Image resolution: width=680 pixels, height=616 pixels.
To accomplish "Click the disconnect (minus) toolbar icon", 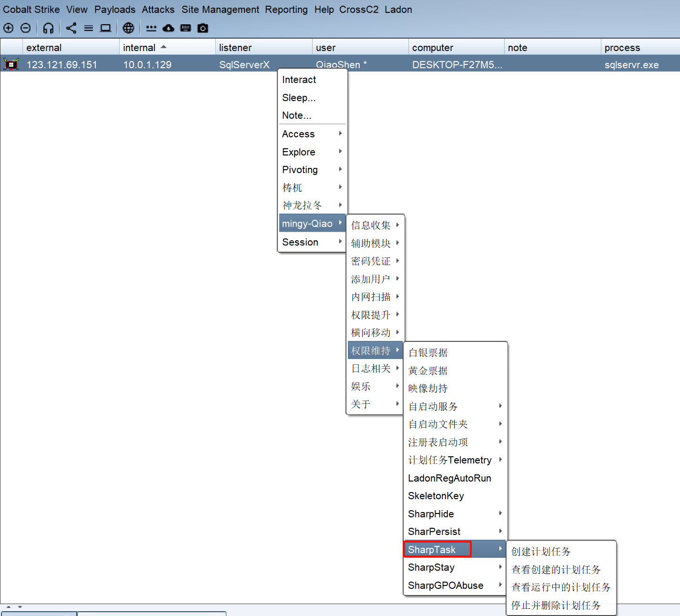I will [26, 28].
